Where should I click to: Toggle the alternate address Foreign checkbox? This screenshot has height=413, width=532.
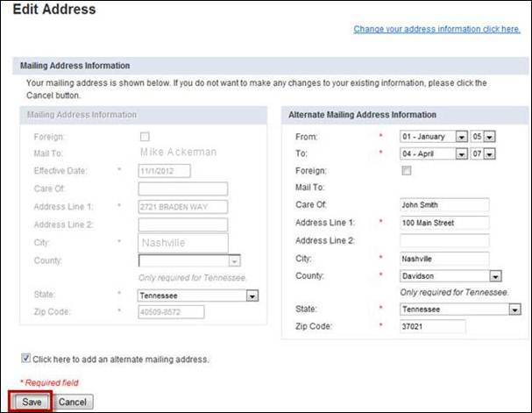point(407,170)
